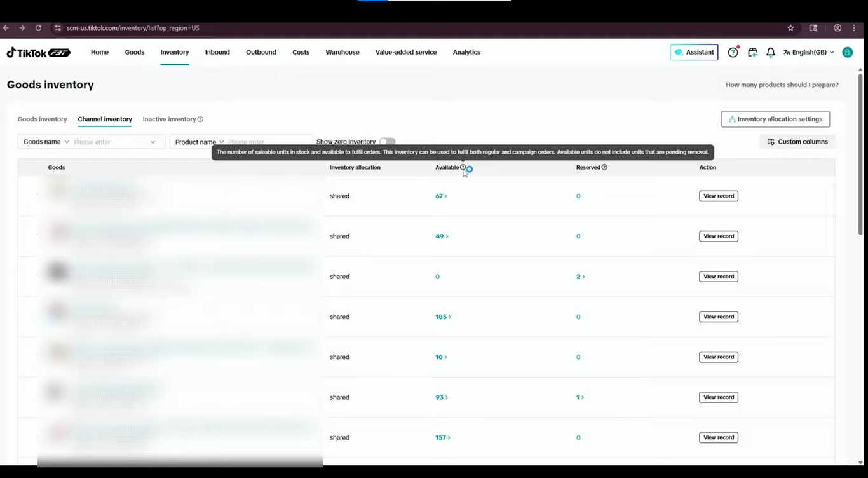Click View record in the row with 49 available
This screenshot has height=478, width=868.
(719, 236)
